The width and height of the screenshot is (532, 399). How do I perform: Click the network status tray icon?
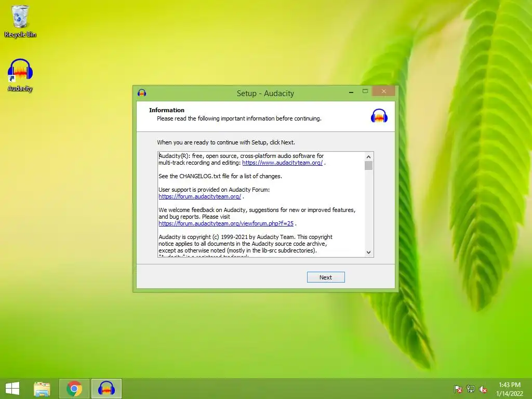click(471, 389)
